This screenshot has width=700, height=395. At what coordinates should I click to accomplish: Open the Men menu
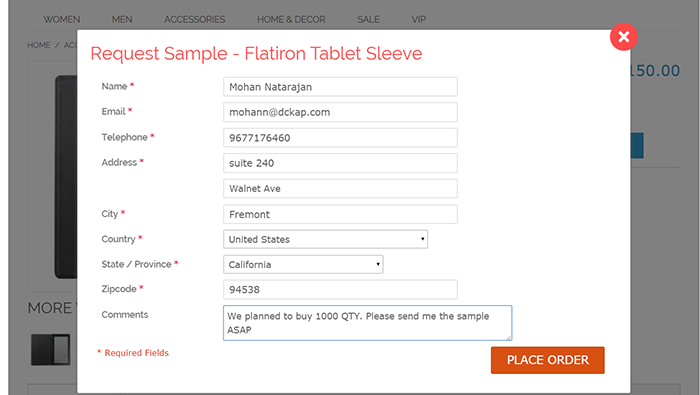[x=122, y=20]
